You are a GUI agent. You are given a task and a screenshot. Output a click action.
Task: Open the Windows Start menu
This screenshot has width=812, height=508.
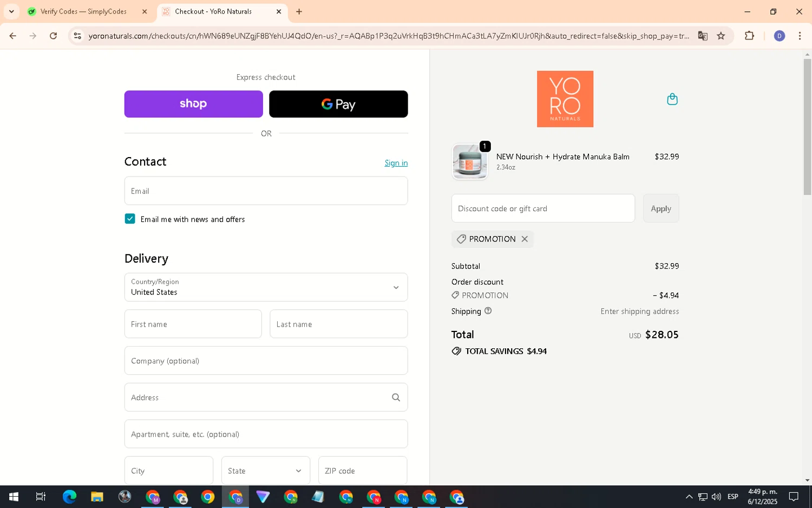14,497
